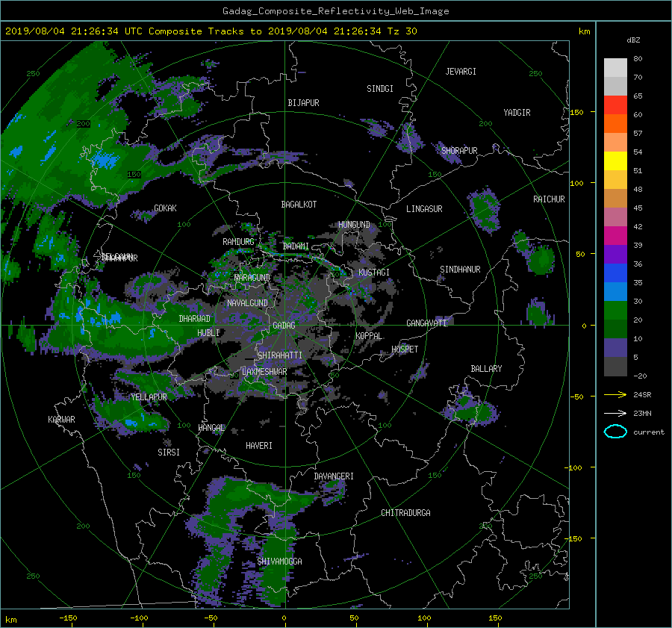Screen dimensions: 672x628
Task: Click the red 60 dBZ legend swatch
Action: tap(615, 105)
